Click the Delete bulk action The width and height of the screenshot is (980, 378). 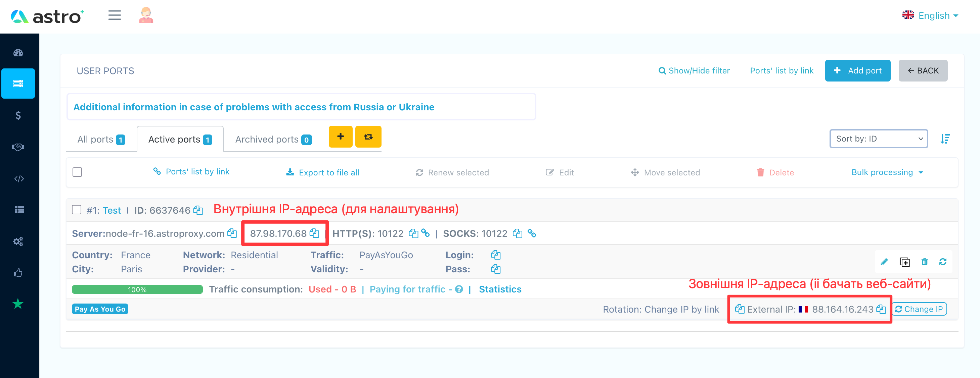775,172
